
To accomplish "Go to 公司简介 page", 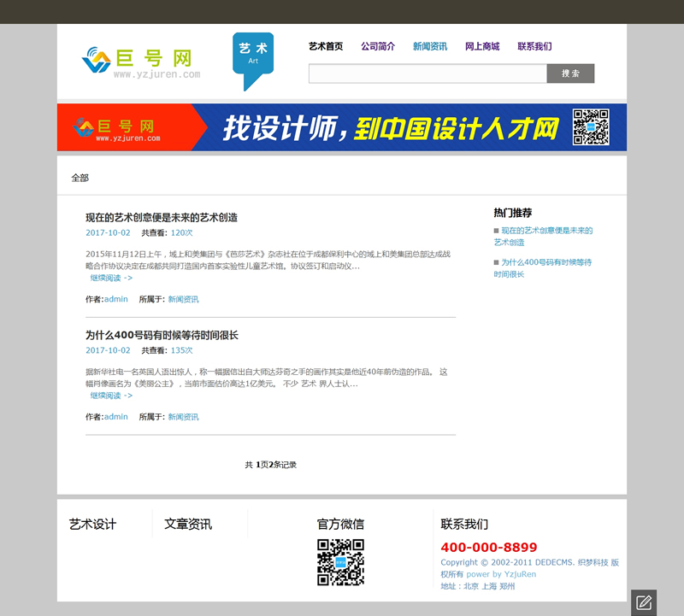I will coord(378,46).
